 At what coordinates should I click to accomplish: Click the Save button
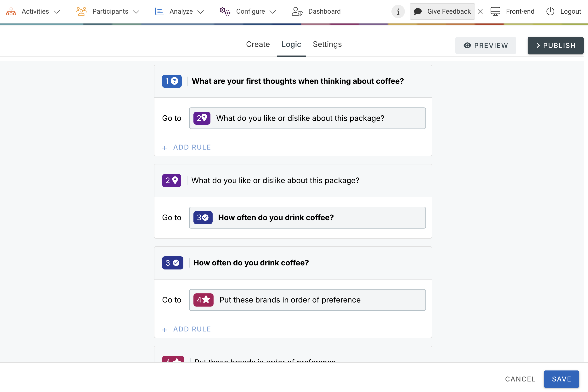561,379
